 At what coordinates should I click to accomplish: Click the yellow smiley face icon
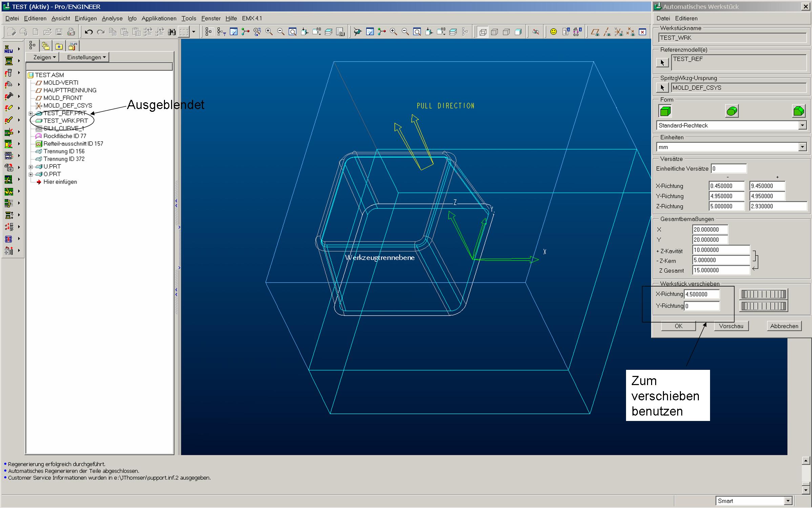(553, 32)
